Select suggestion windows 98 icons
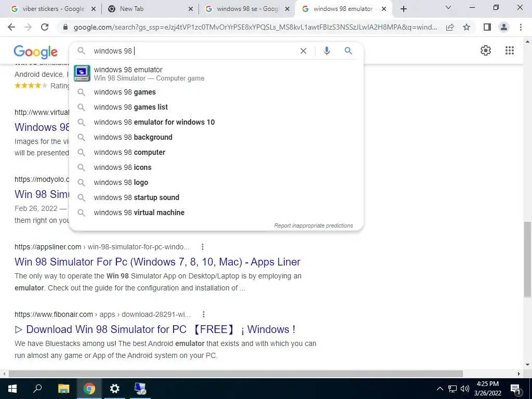 coord(216,167)
